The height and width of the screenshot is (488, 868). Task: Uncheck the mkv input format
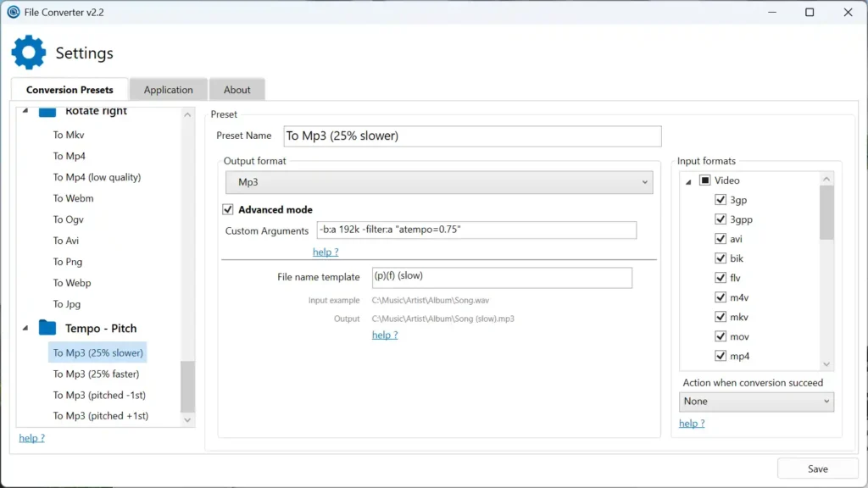[x=720, y=317]
